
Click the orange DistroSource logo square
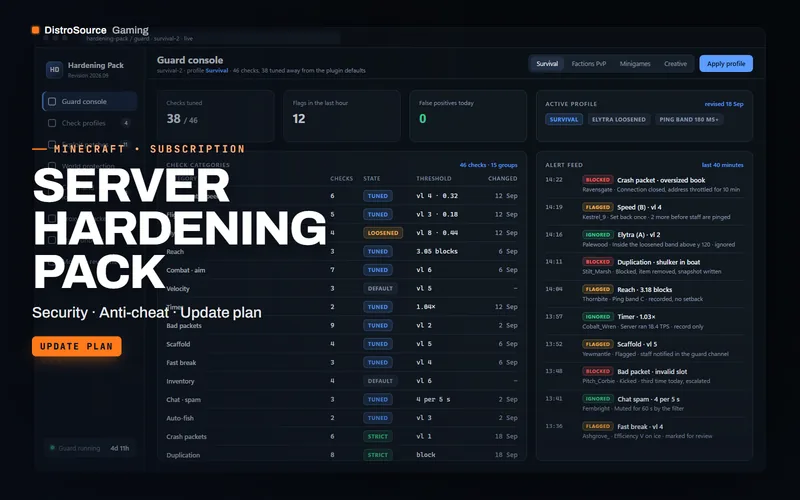click(35, 30)
